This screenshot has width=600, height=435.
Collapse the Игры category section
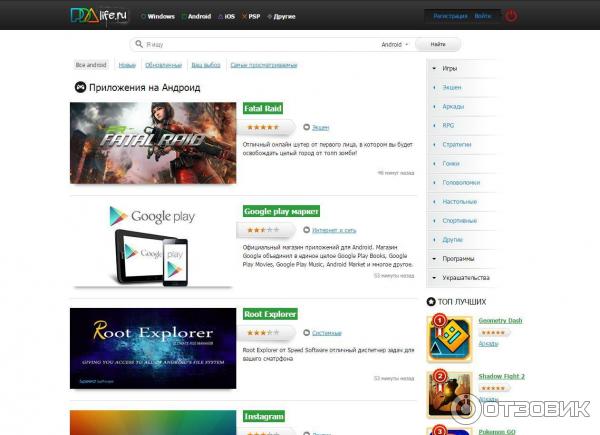point(434,68)
